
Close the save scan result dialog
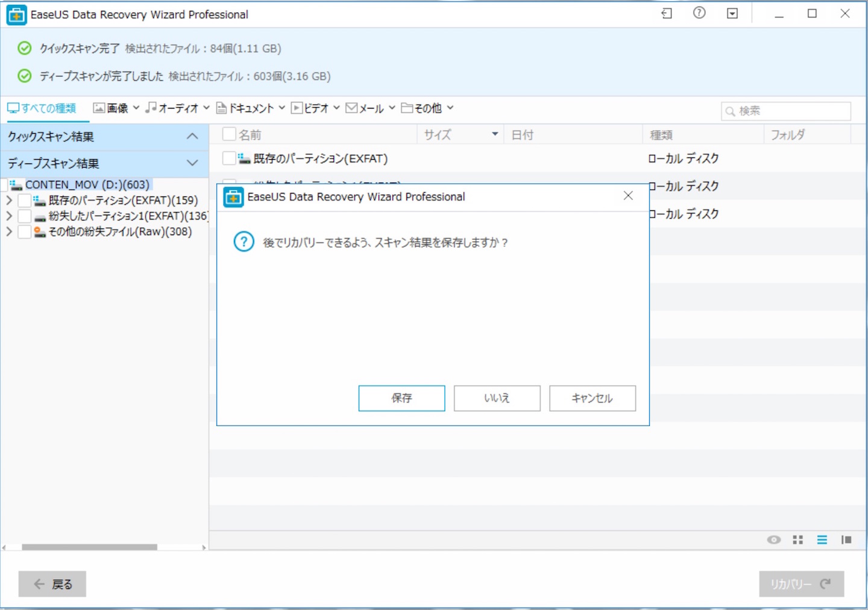(628, 196)
